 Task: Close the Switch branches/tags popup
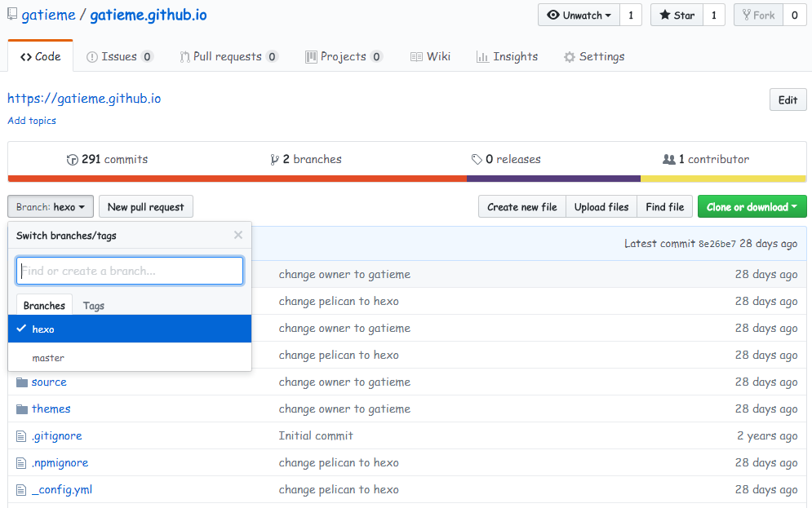click(x=238, y=235)
